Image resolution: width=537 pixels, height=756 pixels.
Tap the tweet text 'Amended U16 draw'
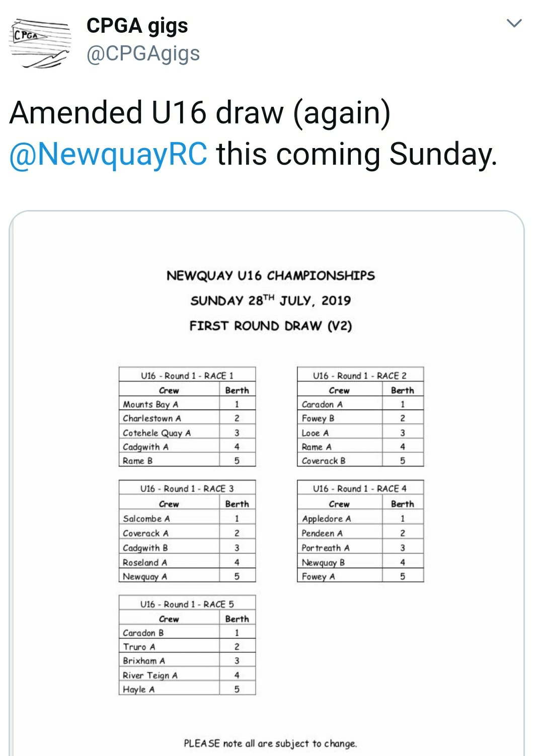click(147, 112)
